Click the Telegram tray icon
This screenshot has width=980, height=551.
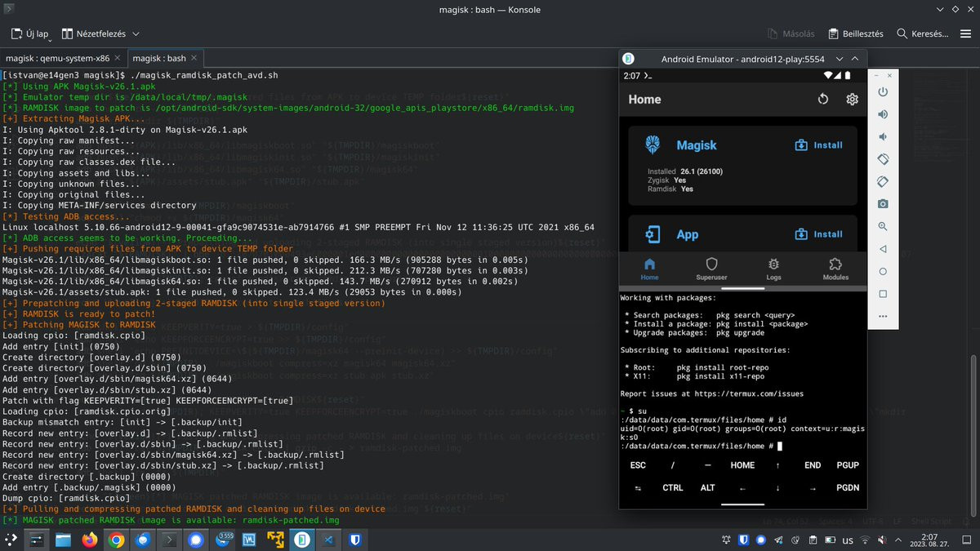coord(779,540)
